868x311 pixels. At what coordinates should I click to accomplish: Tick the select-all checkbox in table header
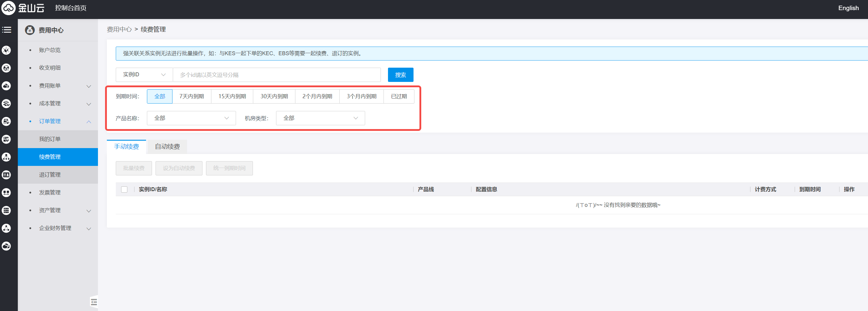click(x=124, y=189)
